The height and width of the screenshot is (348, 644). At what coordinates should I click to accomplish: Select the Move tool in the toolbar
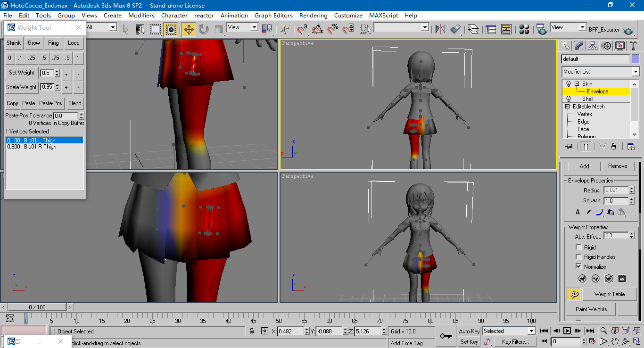[189, 30]
